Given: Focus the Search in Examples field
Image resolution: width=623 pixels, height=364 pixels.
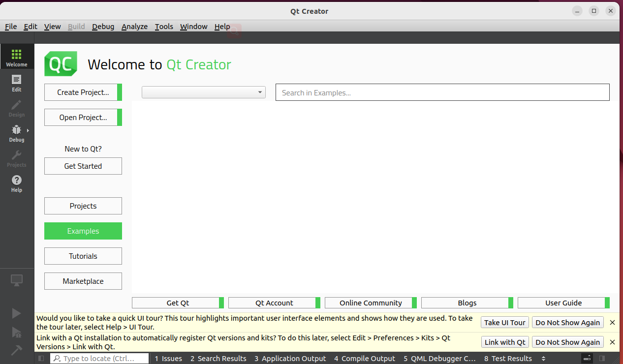Looking at the screenshot, I should pos(442,92).
